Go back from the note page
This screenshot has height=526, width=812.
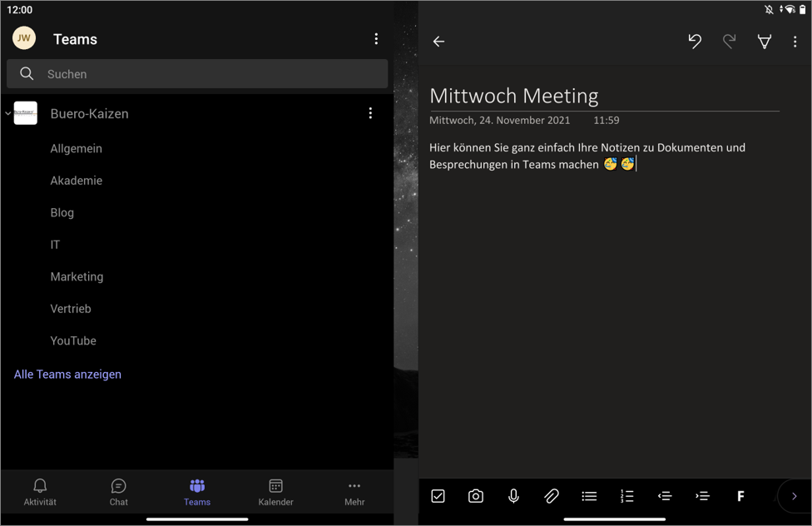tap(438, 42)
